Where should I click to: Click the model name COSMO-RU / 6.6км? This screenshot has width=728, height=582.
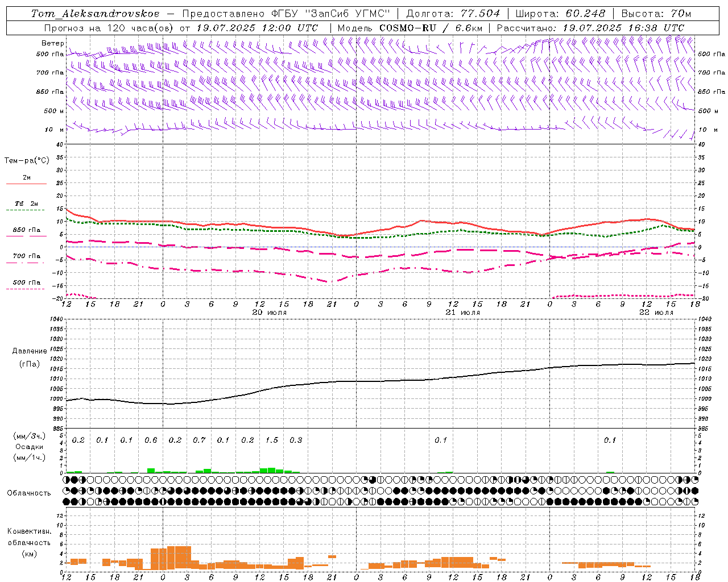(431, 28)
